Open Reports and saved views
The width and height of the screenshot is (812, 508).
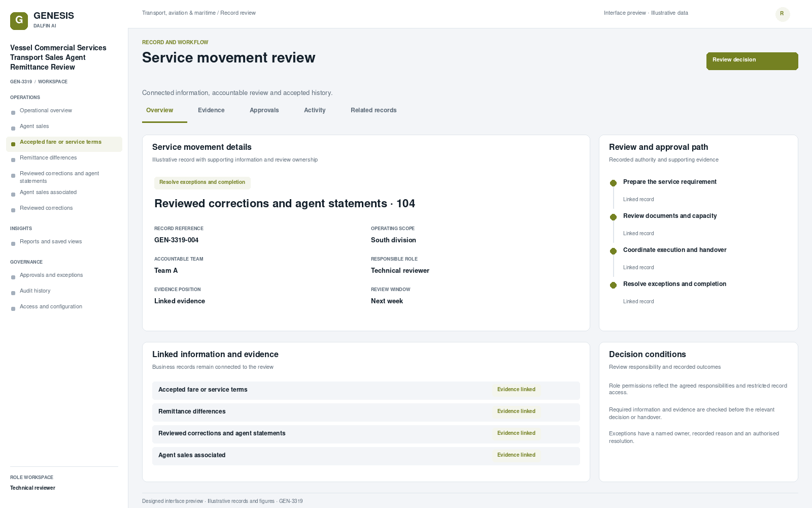tap(64, 242)
